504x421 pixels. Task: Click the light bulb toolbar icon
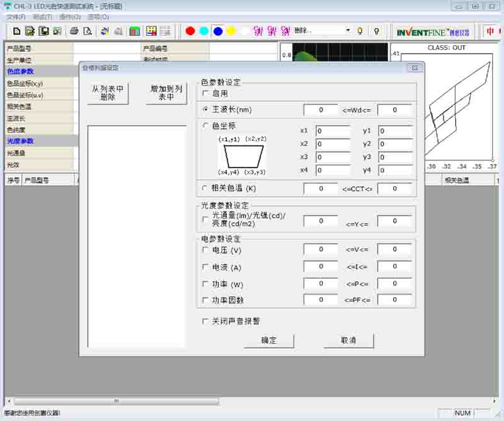360,31
